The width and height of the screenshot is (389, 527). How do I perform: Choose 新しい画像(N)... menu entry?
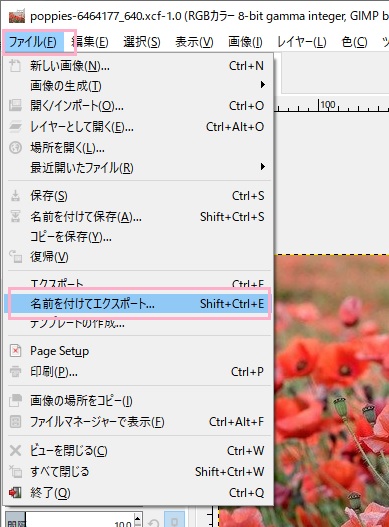click(x=139, y=66)
